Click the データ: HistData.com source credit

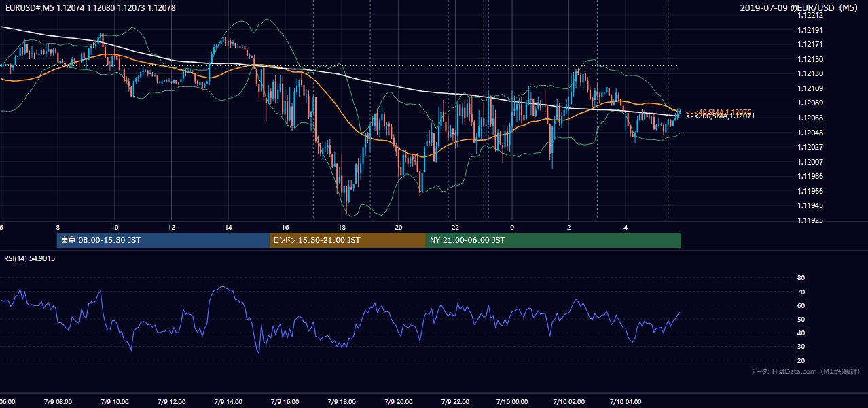click(x=805, y=371)
